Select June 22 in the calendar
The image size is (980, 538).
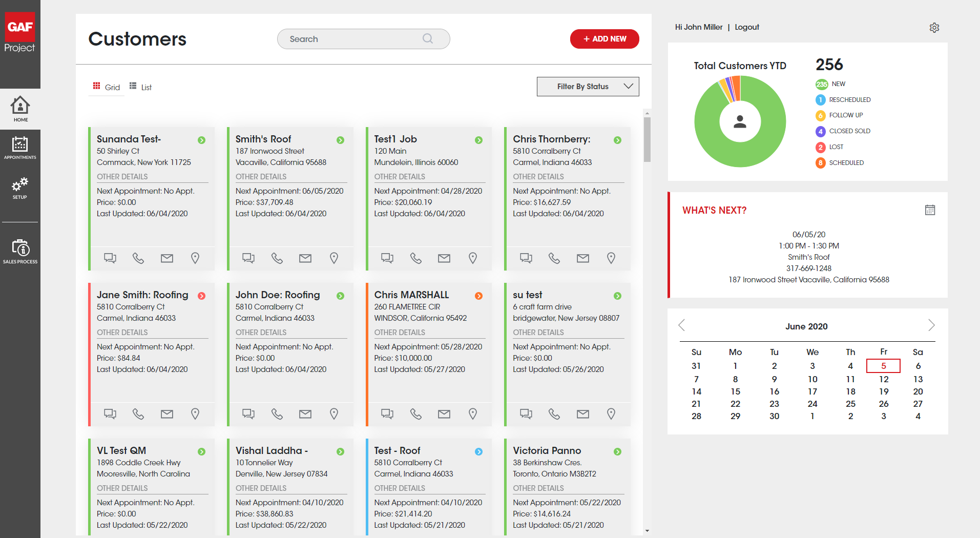pyautogui.click(x=735, y=404)
